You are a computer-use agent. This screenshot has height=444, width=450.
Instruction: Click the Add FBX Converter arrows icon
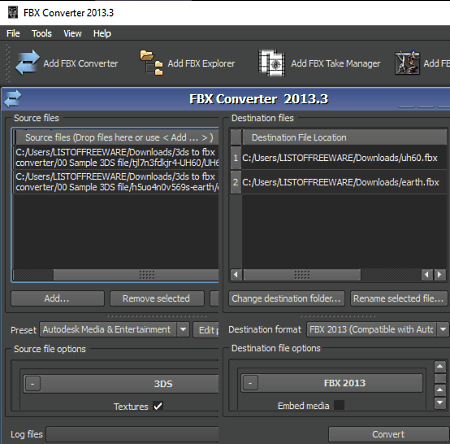coord(27,63)
